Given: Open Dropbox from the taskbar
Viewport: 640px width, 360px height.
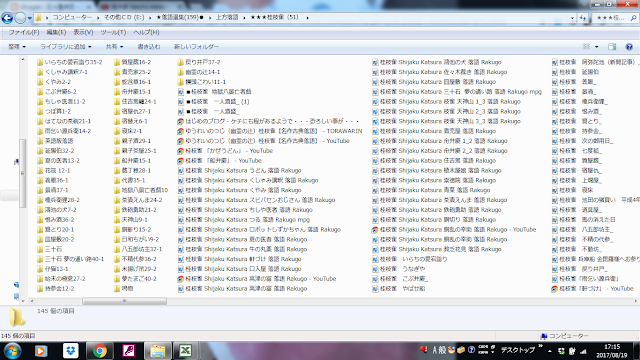Looking at the screenshot, I should point(70,351).
